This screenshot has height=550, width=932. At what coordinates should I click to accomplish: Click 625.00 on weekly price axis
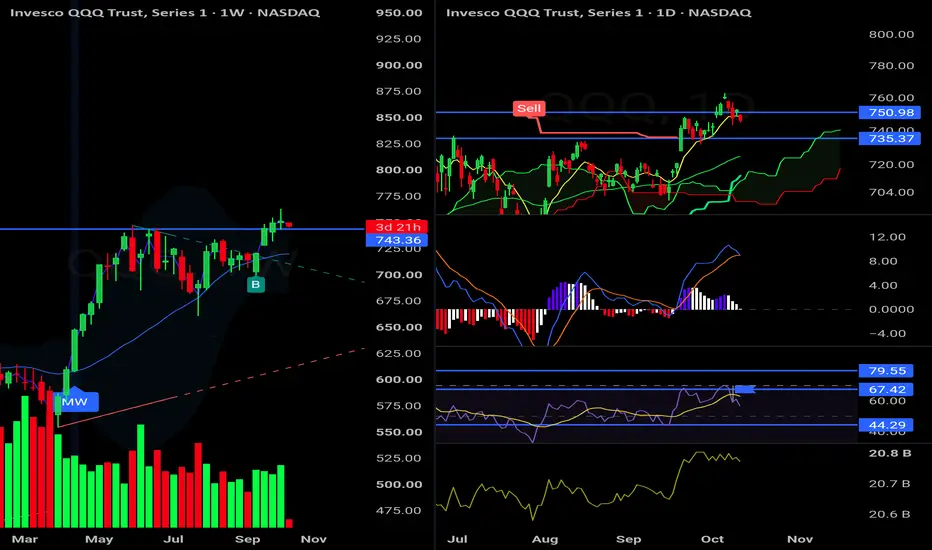coord(399,353)
